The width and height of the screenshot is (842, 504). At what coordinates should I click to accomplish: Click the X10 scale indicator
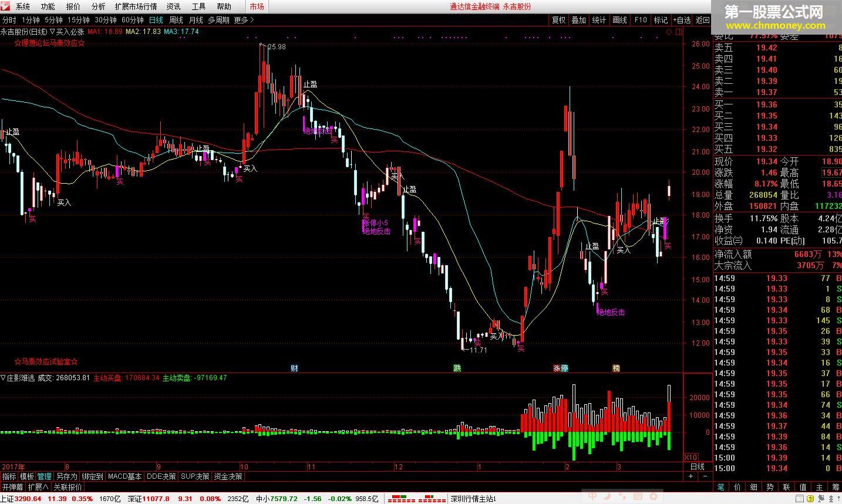(691, 457)
